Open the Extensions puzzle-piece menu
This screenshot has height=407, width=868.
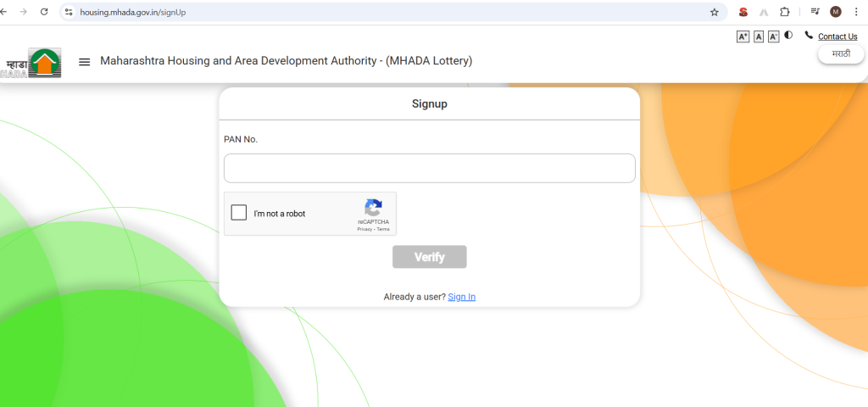coord(784,12)
